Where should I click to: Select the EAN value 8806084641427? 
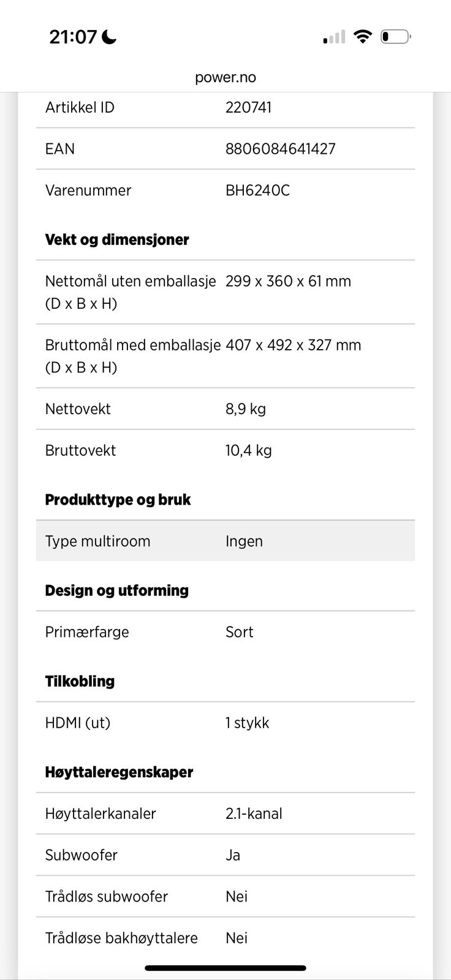(280, 149)
